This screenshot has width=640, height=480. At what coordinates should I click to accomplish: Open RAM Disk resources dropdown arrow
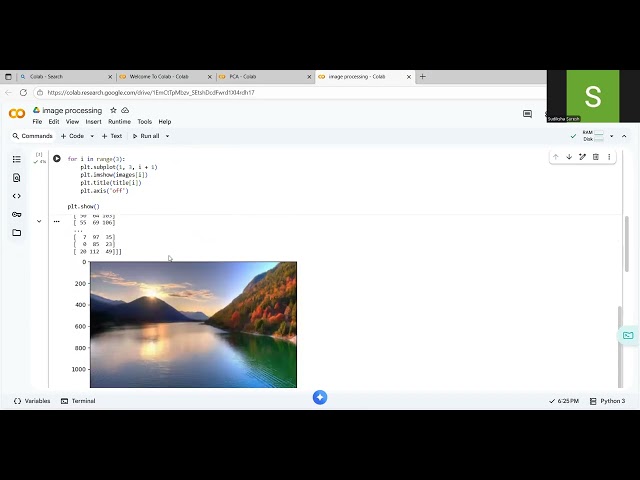pos(611,136)
